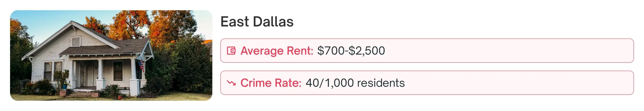Click the wallet icon beside Average Rent
Screen dimensions: 644x111
tap(231, 51)
